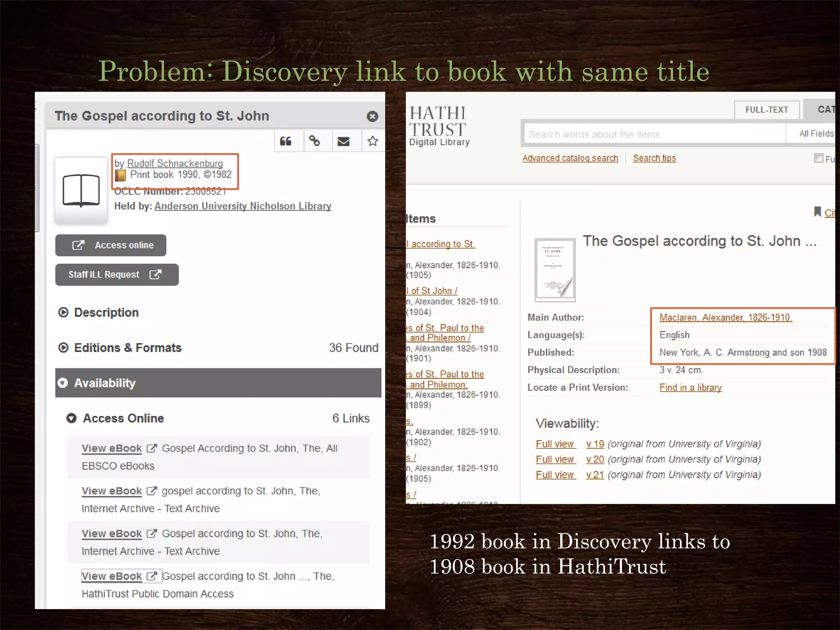Click the external link icon beside HathiTrust View eBook

tap(152, 576)
